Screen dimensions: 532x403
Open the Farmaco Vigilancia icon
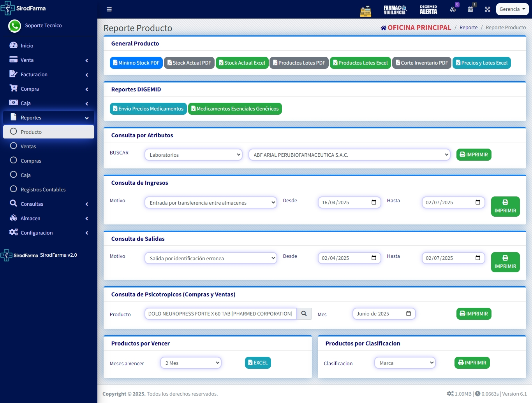pyautogui.click(x=395, y=10)
